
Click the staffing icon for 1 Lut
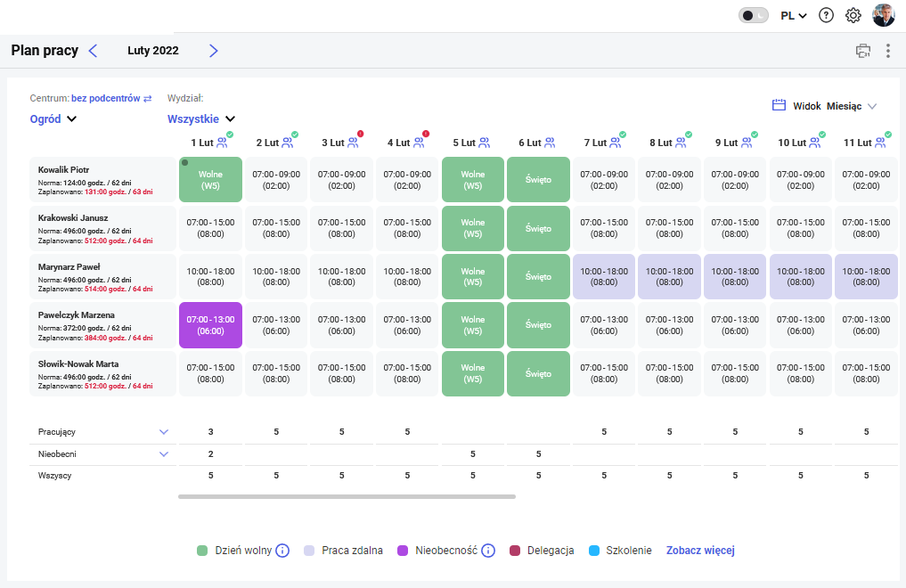223,142
